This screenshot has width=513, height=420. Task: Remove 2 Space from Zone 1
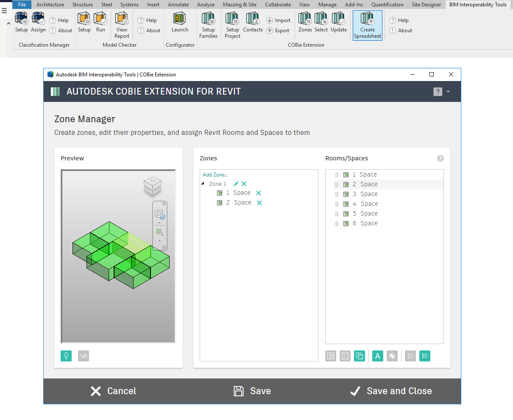(x=259, y=203)
